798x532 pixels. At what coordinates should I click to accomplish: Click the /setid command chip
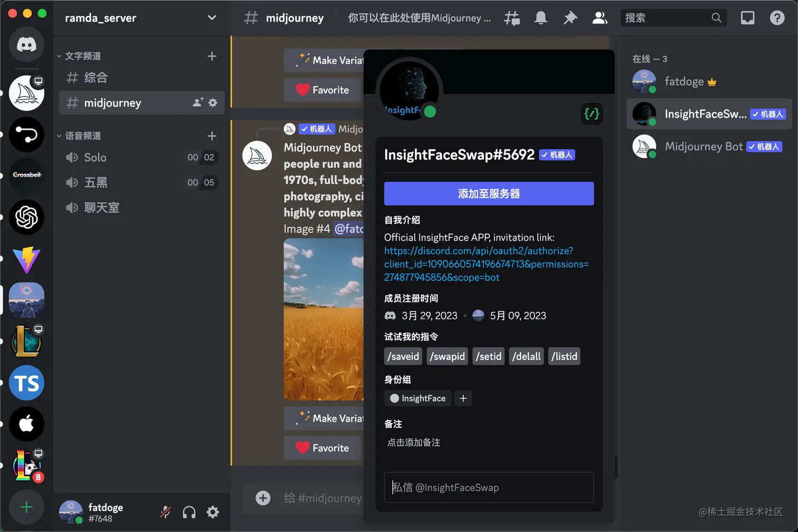[x=489, y=356]
